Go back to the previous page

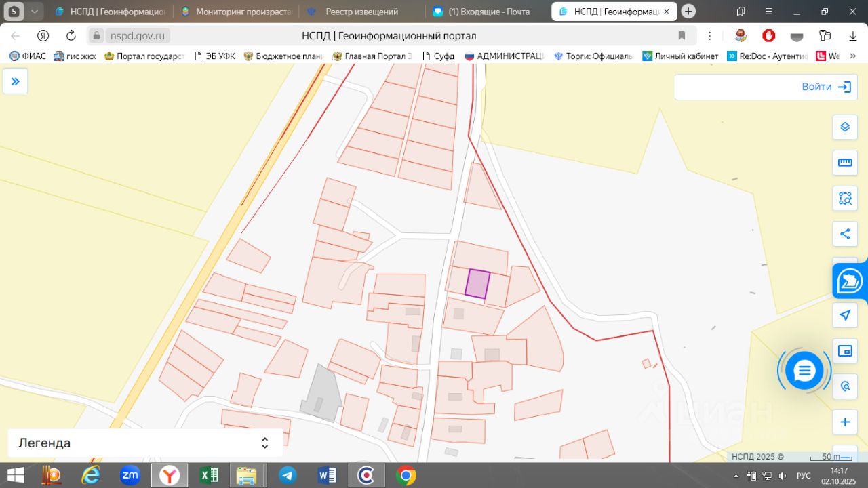point(15,36)
